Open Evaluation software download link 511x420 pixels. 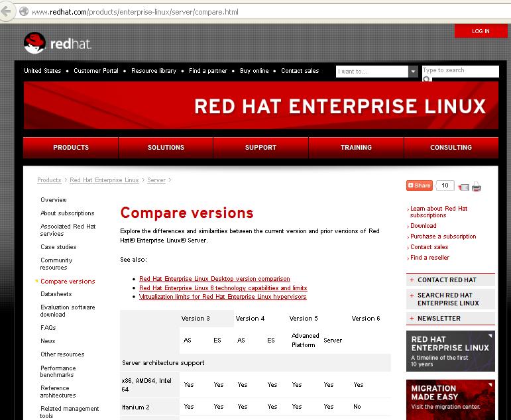point(68,311)
